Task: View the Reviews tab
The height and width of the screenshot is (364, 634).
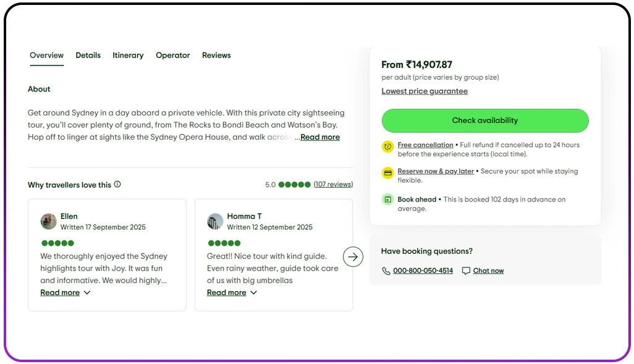Action: 216,55
